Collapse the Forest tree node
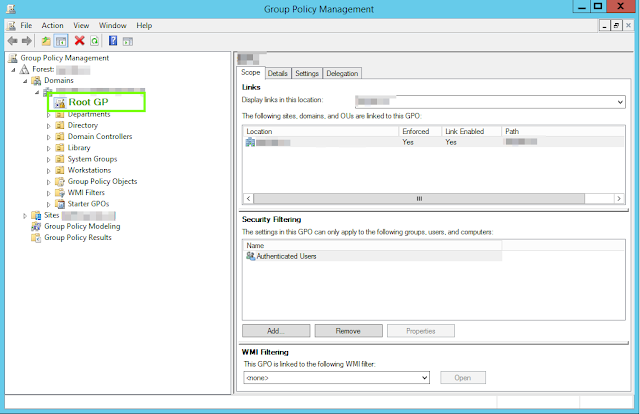 [13, 70]
